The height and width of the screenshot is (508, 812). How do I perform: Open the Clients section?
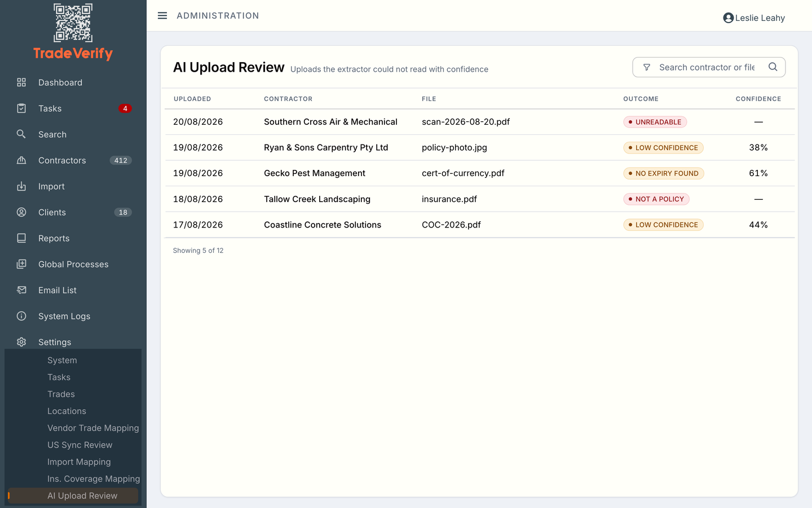52,212
